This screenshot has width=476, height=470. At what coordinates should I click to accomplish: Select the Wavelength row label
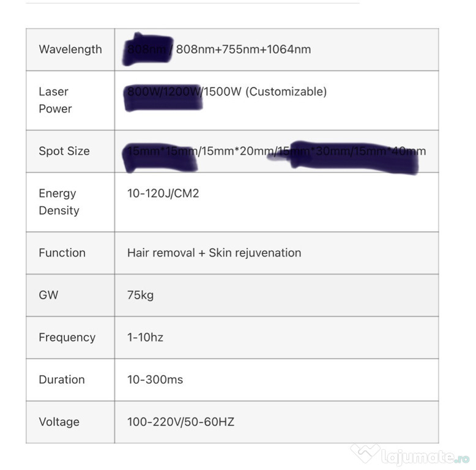pos(70,50)
